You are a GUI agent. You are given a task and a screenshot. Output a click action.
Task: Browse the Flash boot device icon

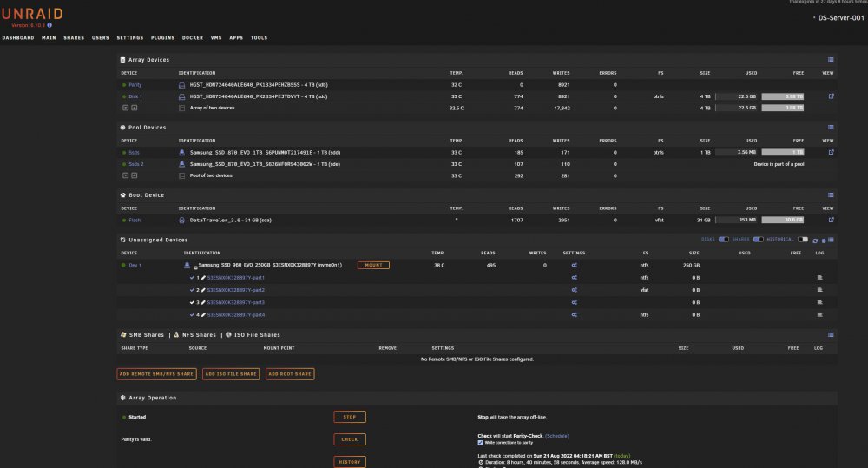pos(831,220)
